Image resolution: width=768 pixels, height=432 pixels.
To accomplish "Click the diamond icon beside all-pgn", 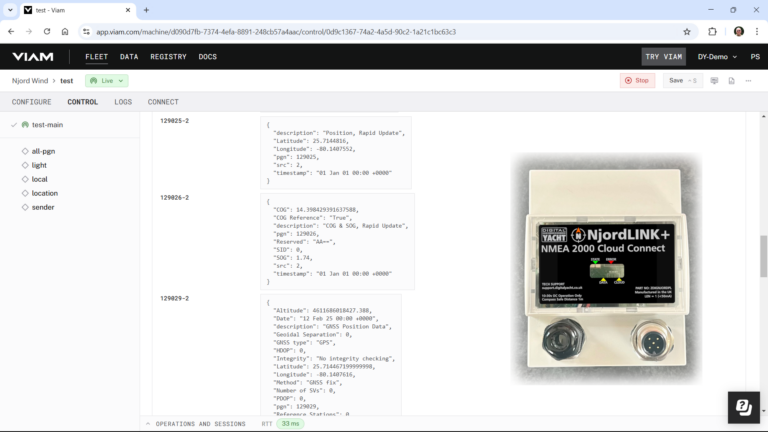I will click(x=25, y=151).
